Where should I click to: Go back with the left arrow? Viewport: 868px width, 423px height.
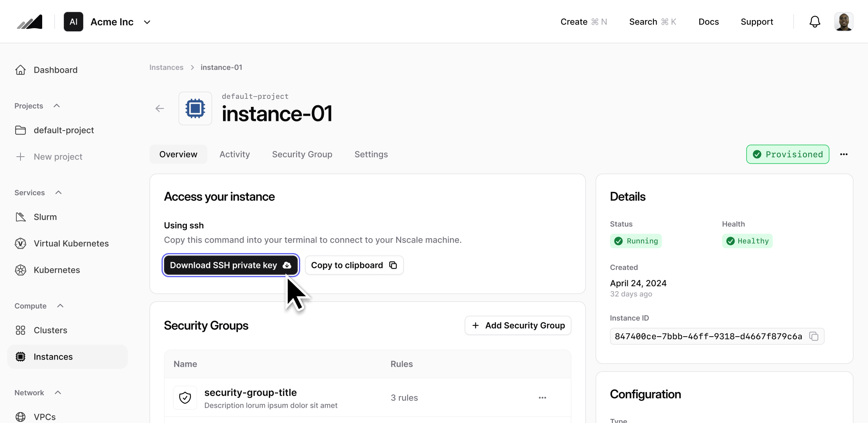click(x=160, y=108)
